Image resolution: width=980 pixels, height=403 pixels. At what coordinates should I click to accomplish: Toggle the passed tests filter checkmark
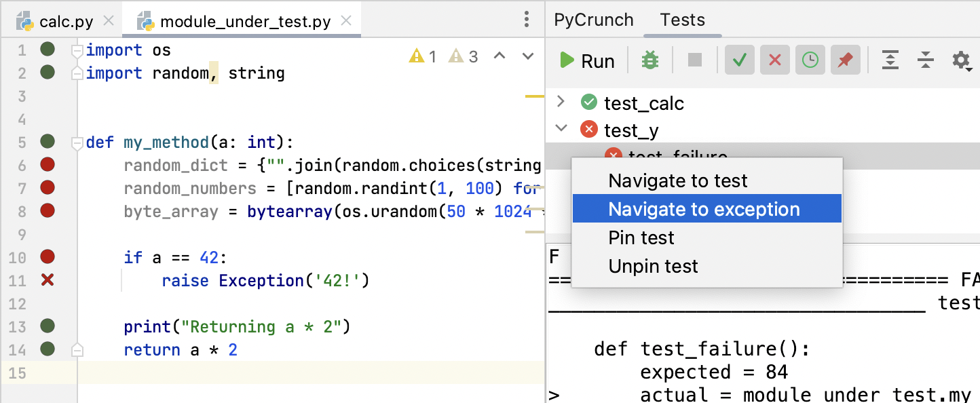(740, 60)
